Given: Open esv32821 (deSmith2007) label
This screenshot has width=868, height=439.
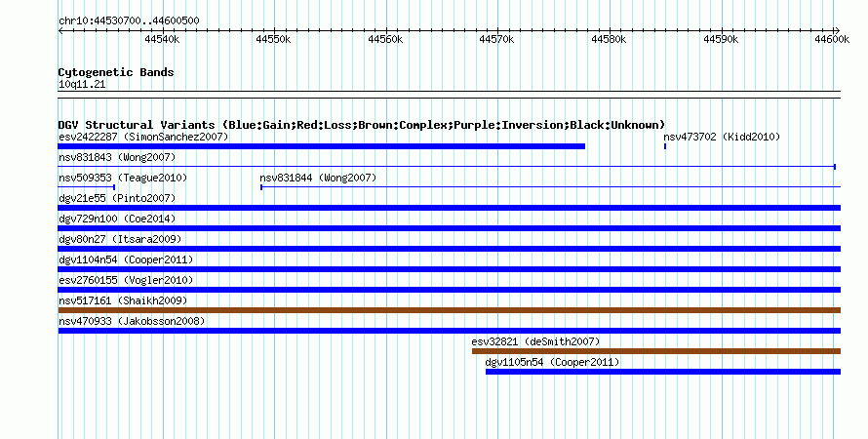Looking at the screenshot, I should 535,341.
